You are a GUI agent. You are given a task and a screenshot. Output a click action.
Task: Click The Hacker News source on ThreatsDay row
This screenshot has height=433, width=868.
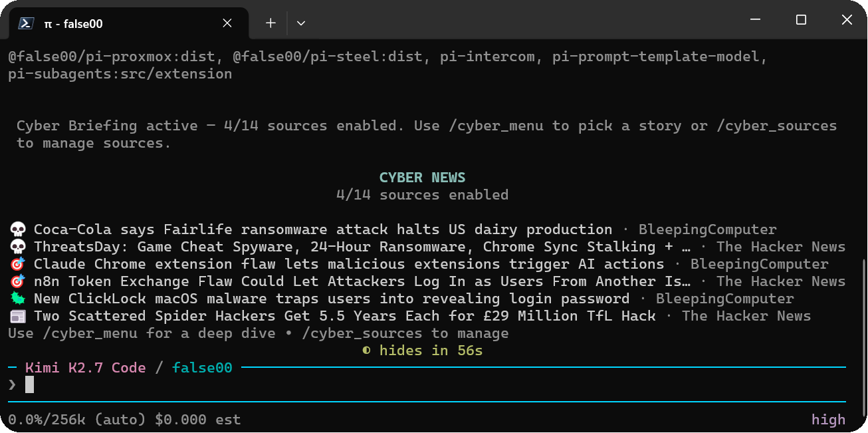click(781, 247)
